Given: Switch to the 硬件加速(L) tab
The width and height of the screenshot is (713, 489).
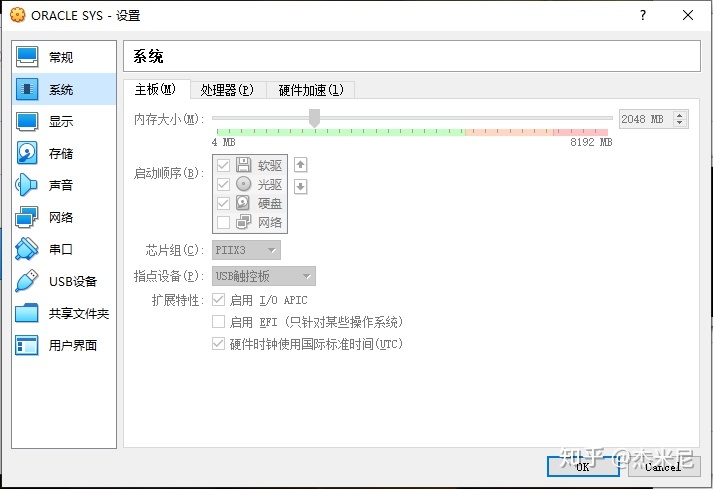Looking at the screenshot, I should coord(311,90).
